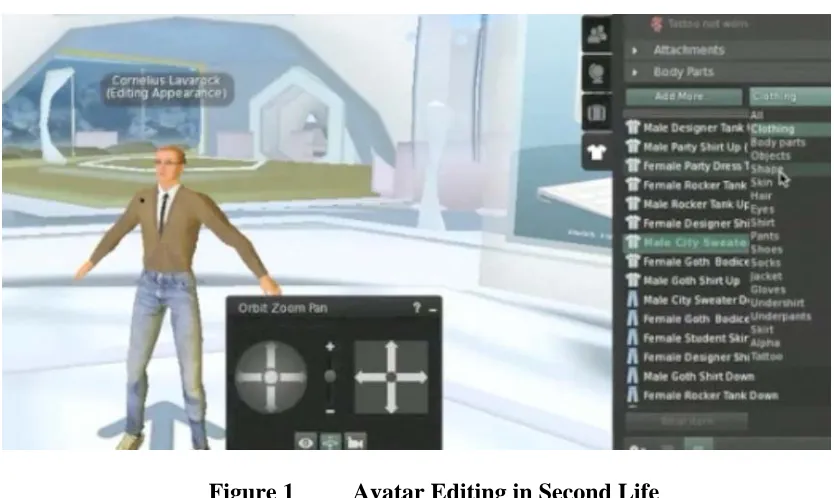Click the shirt icon beside Male Designer Tank
Screen dimensions: 834x498
[x=632, y=127]
